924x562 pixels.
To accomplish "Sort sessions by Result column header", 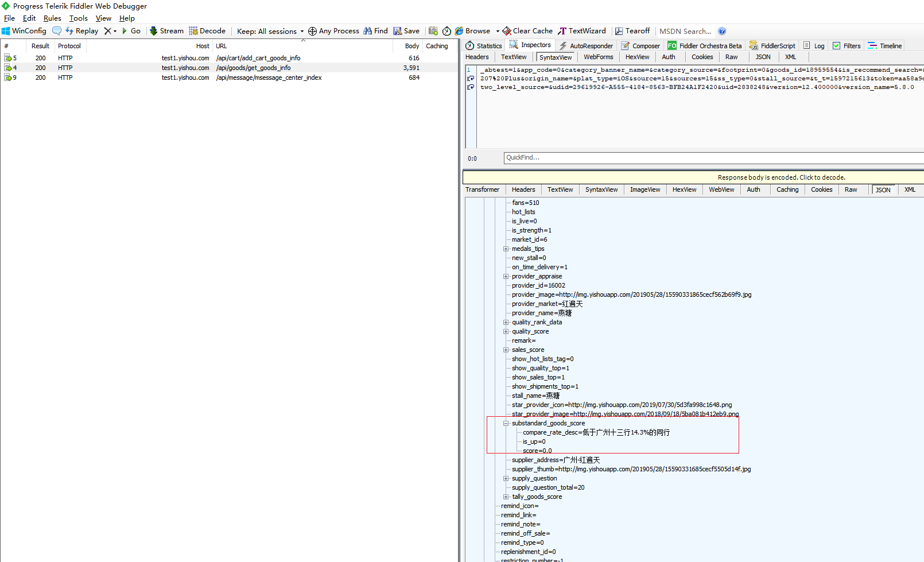I will [40, 46].
